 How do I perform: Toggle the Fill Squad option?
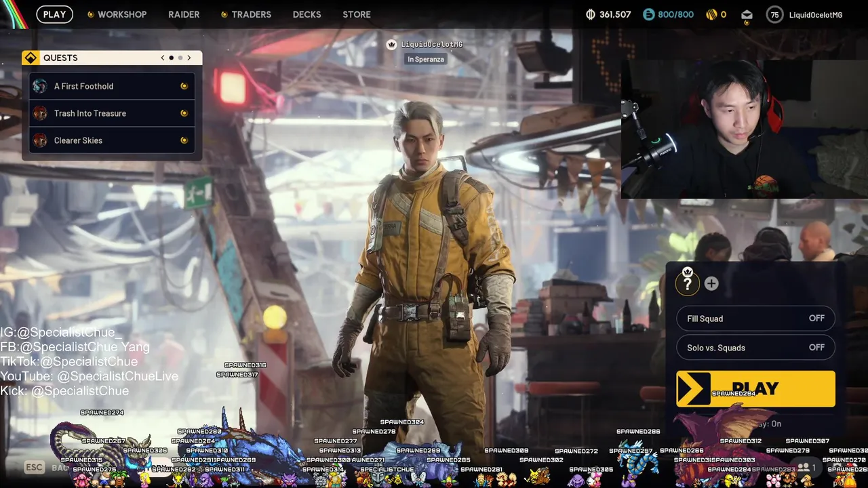click(755, 319)
